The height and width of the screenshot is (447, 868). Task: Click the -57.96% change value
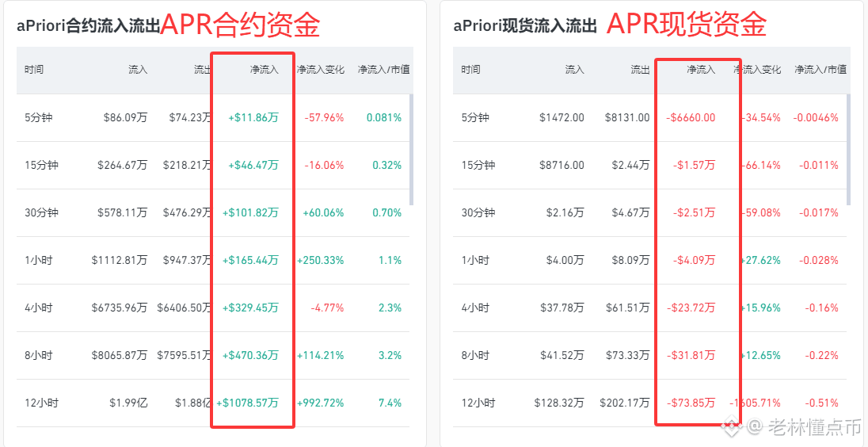[325, 117]
